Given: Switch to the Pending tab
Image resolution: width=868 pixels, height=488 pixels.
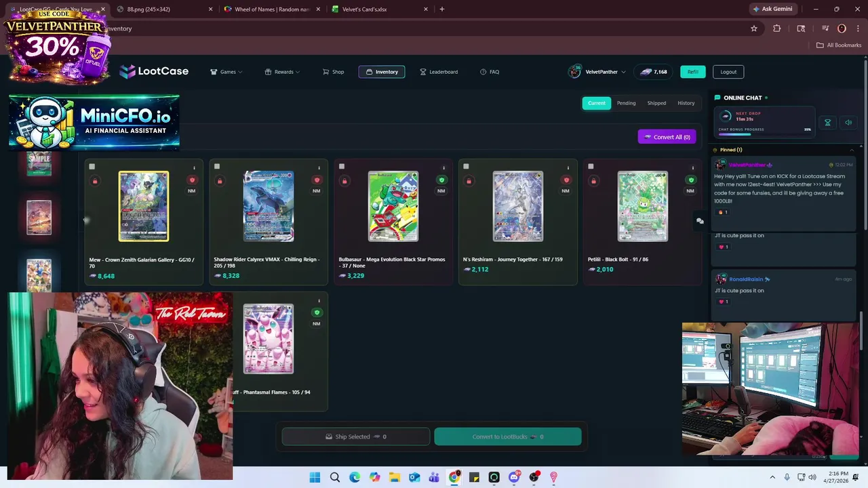Looking at the screenshot, I should tap(626, 103).
